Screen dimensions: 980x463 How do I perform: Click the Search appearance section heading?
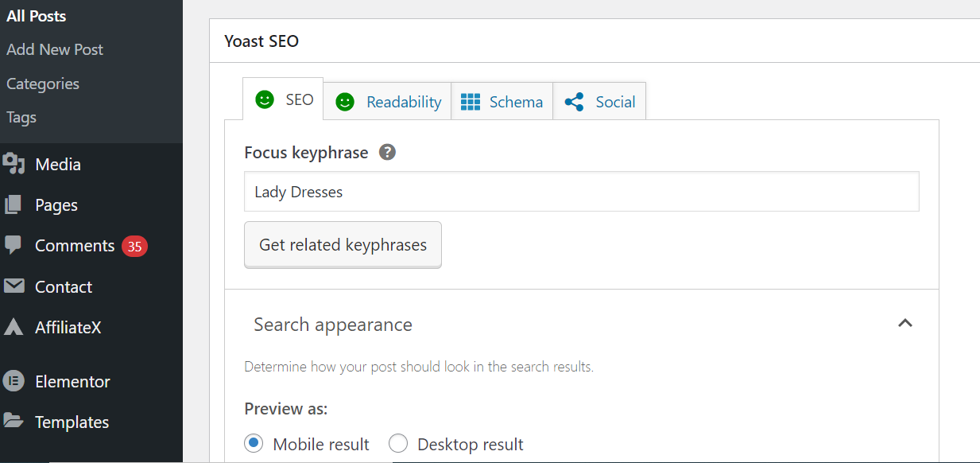tap(333, 325)
